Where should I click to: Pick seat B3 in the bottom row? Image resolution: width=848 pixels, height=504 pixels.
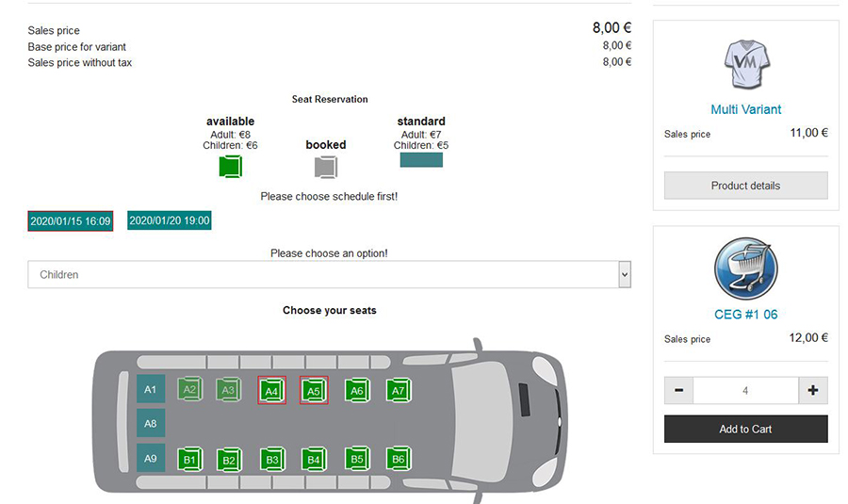click(x=271, y=460)
